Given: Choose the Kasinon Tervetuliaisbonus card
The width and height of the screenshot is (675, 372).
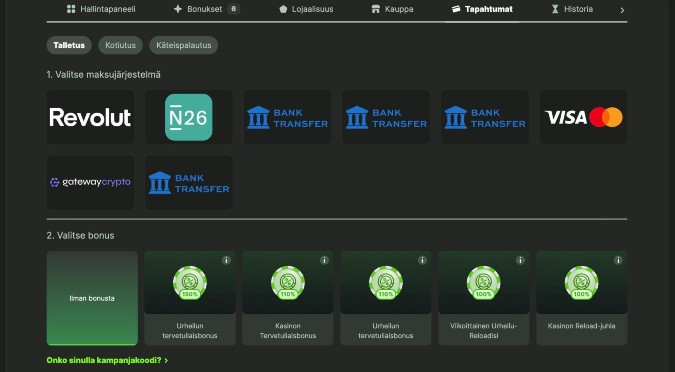Looking at the screenshot, I should [x=288, y=298].
